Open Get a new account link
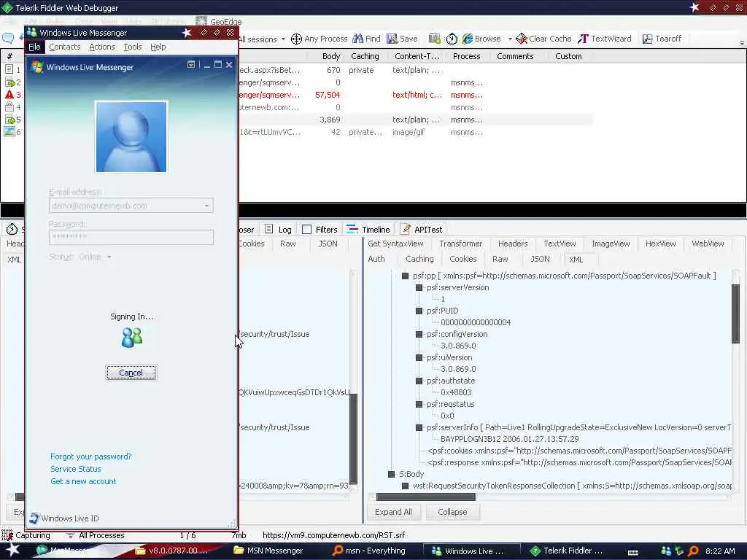 [83, 481]
